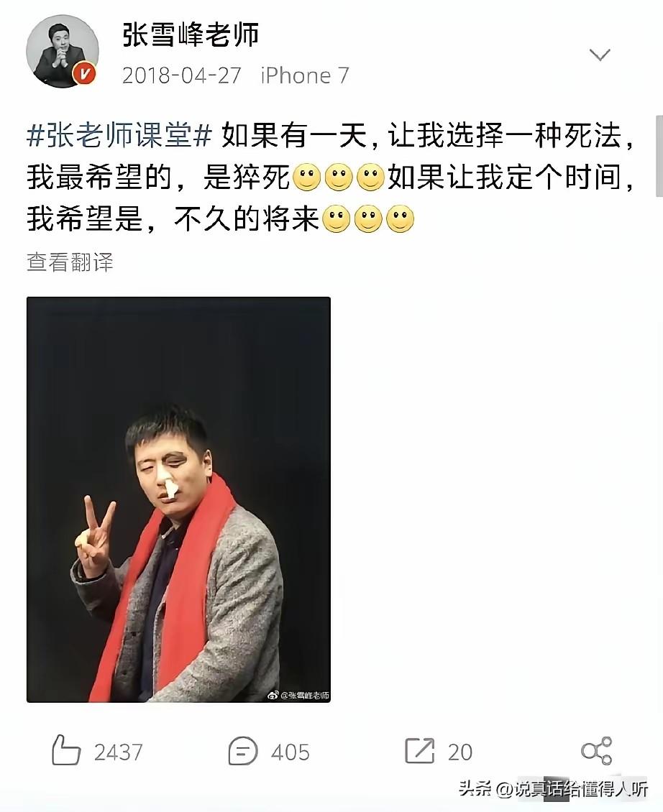Click the iPhone 7 source label

(305, 75)
